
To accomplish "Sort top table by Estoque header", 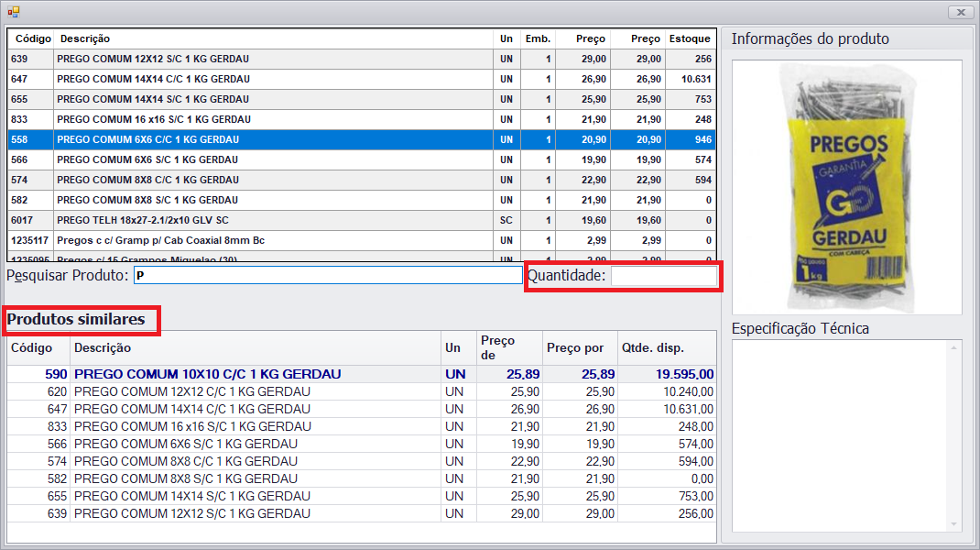I will tap(690, 38).
